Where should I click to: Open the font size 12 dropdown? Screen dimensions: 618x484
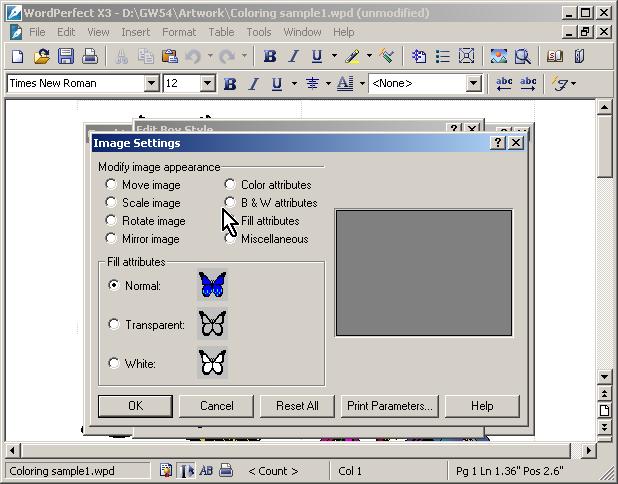click(207, 84)
